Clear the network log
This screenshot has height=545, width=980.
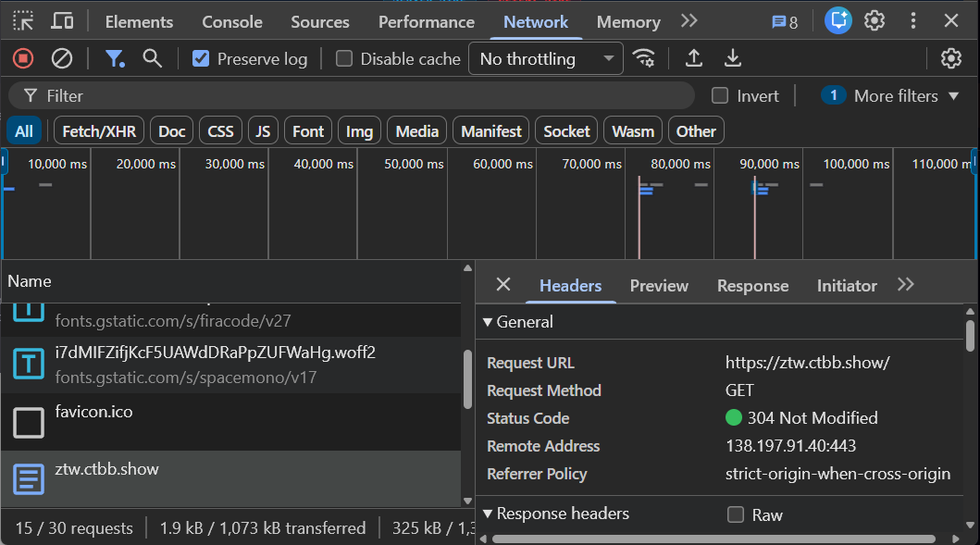[x=61, y=58]
